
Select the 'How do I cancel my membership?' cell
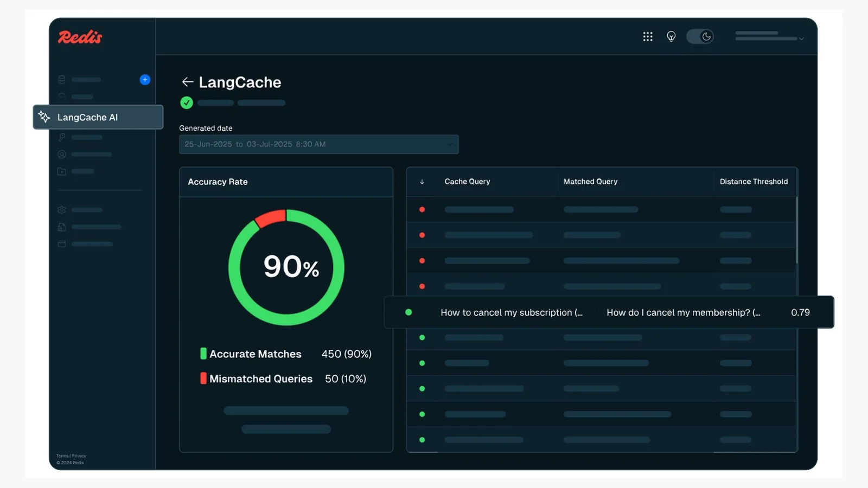tap(684, 312)
